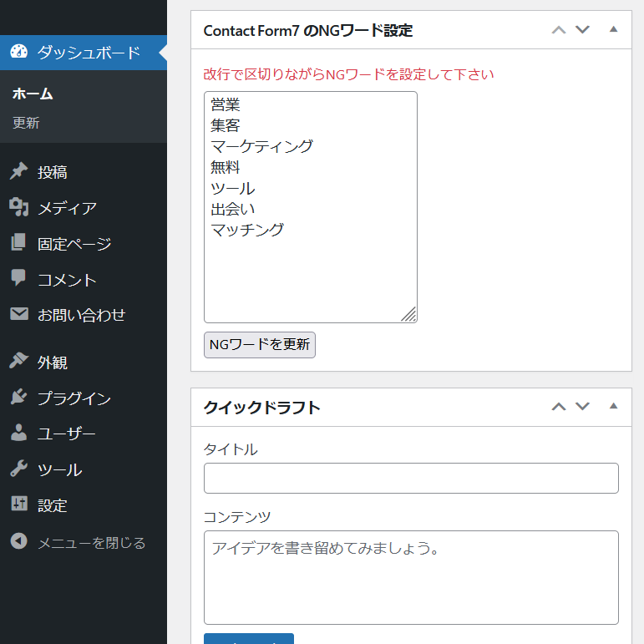Click the コンテンツ textarea

tap(411, 577)
